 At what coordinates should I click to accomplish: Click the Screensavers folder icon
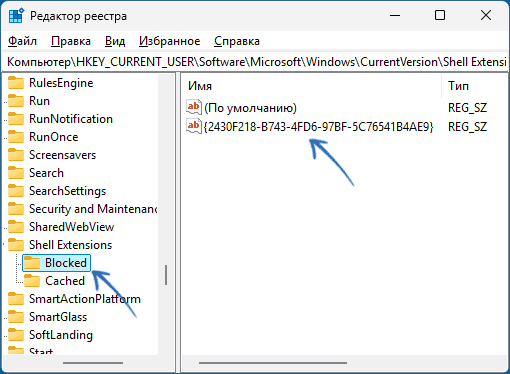coord(16,155)
